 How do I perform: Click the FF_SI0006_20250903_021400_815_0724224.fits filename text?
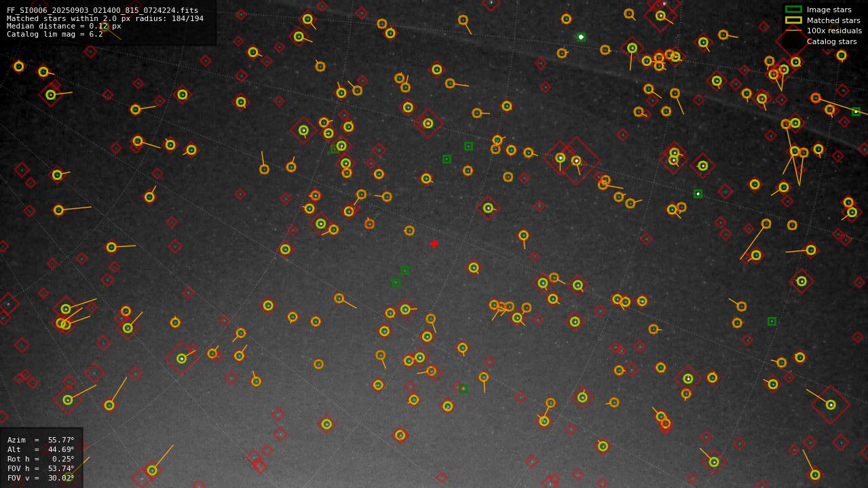coord(102,10)
